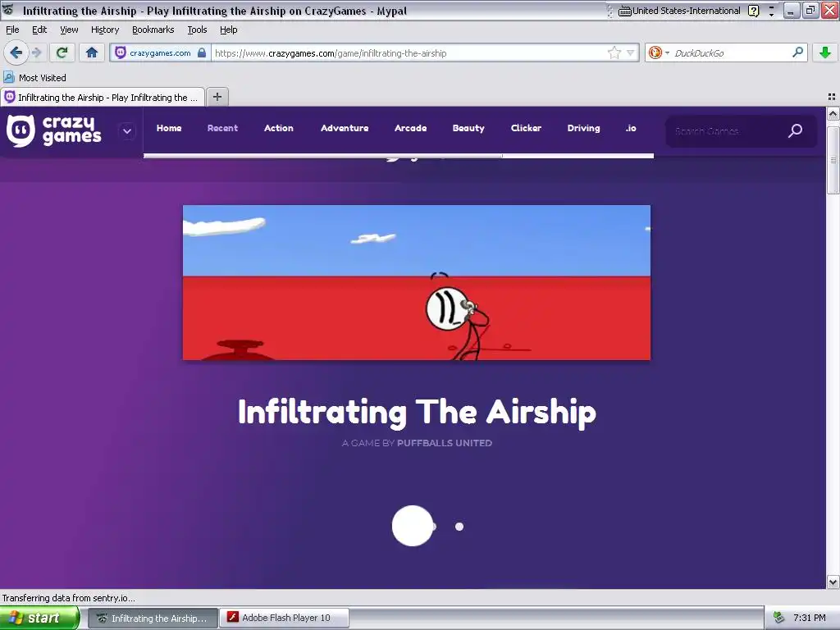The image size is (840, 630).
Task: Open downloads with green arrow icon
Action: (825, 52)
